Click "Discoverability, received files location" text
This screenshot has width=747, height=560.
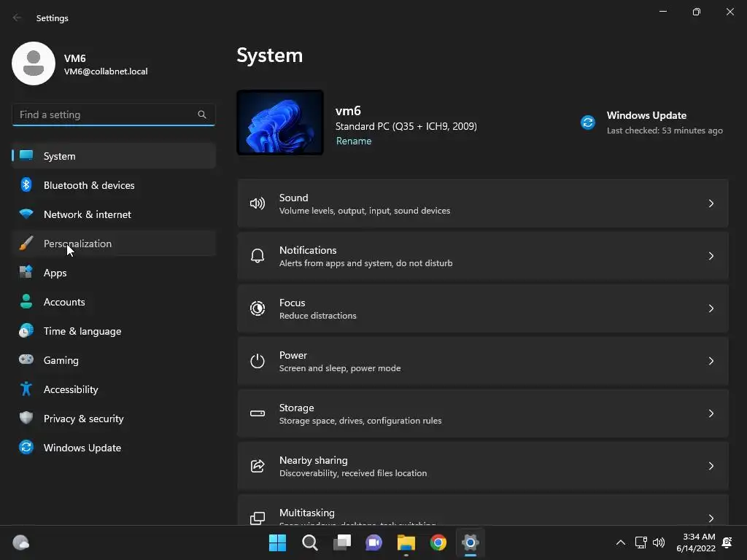tap(353, 472)
